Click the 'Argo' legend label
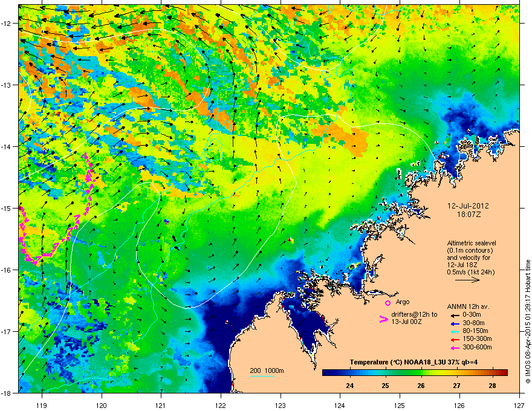Image resolution: width=532 pixels, height=411 pixels. point(403,302)
